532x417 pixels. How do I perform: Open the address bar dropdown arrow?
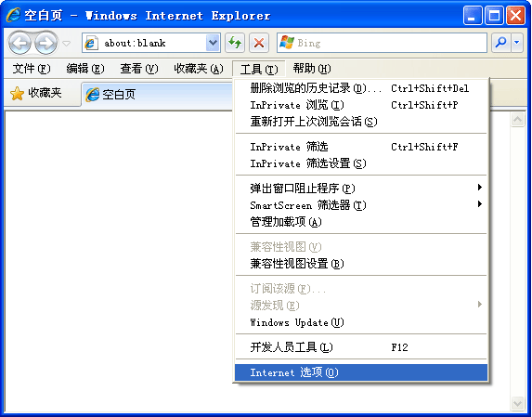[213, 43]
